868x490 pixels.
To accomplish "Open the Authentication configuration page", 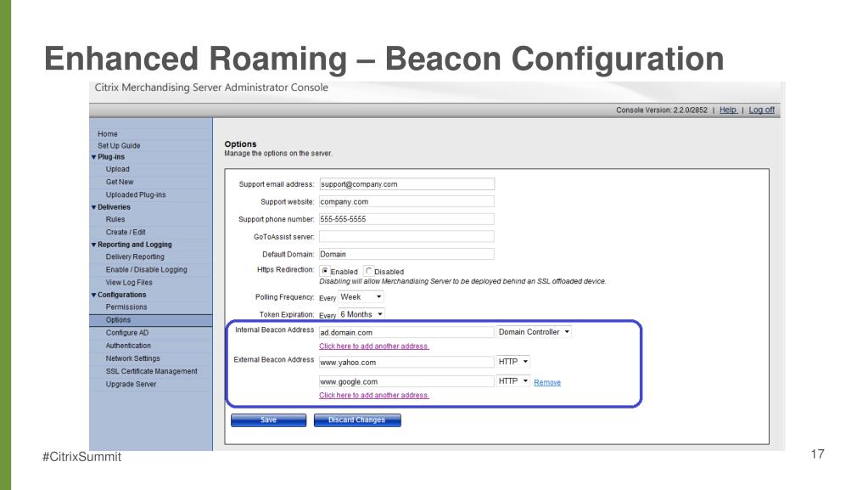I will [128, 346].
